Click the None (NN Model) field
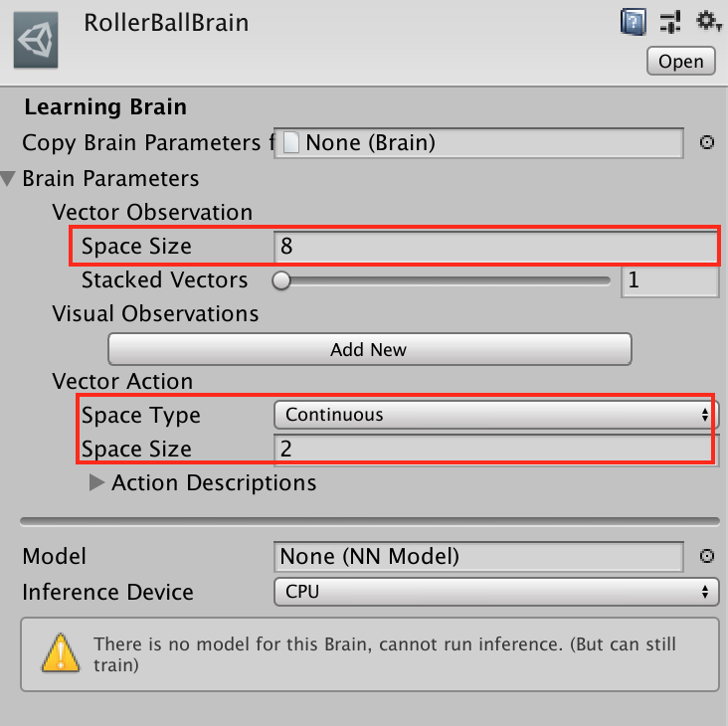Viewport: 728px width, 726px height. (478, 557)
